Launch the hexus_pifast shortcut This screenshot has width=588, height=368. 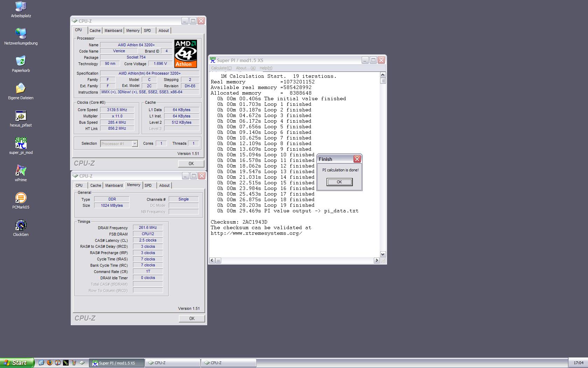pyautogui.click(x=21, y=118)
